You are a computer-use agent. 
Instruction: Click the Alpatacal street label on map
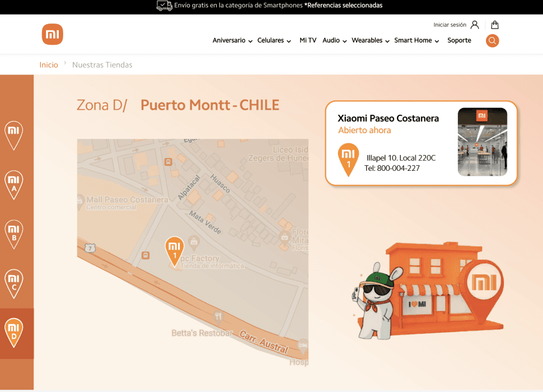tap(189, 188)
